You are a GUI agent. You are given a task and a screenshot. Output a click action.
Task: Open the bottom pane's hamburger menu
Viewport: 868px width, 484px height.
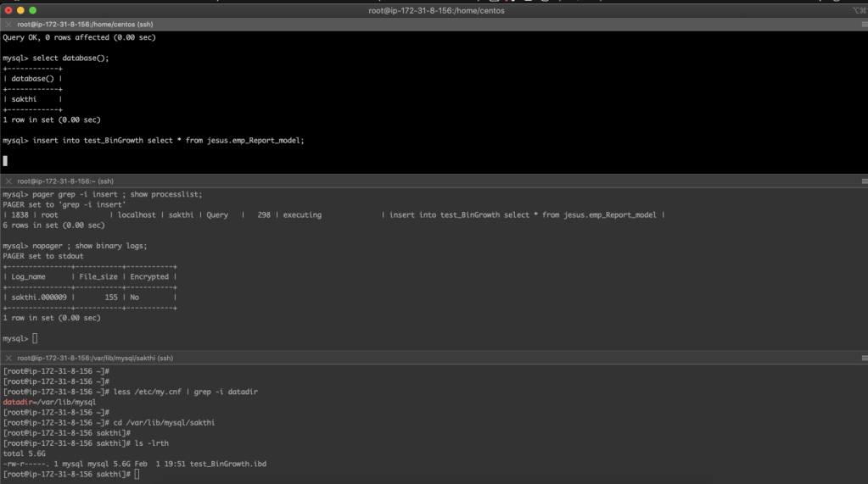coord(864,359)
